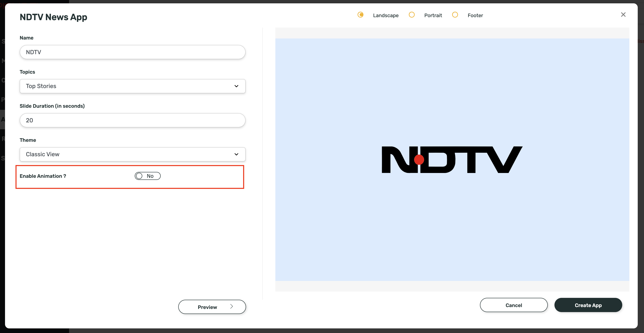Click the Theme dropdown chevron arrow
This screenshot has height=333, width=644.
click(x=236, y=154)
